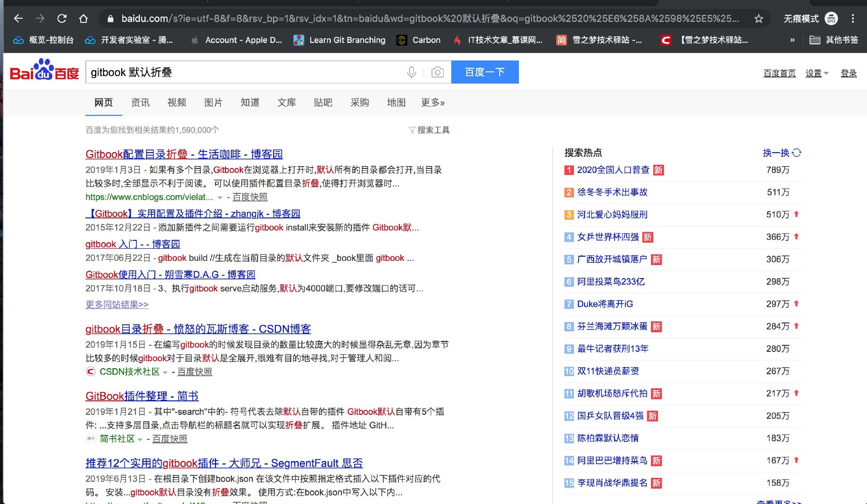Toggle the 搜索工具 panel
The image size is (867, 504).
(x=430, y=130)
